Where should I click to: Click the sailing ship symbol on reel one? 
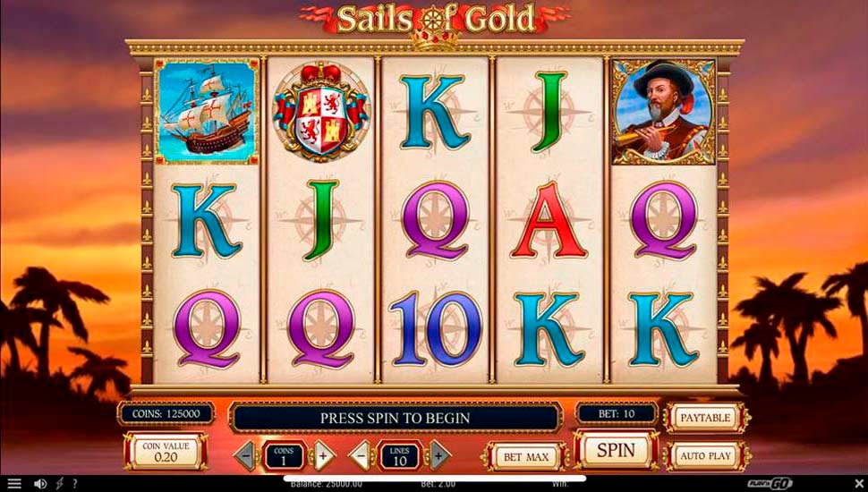click(206, 112)
